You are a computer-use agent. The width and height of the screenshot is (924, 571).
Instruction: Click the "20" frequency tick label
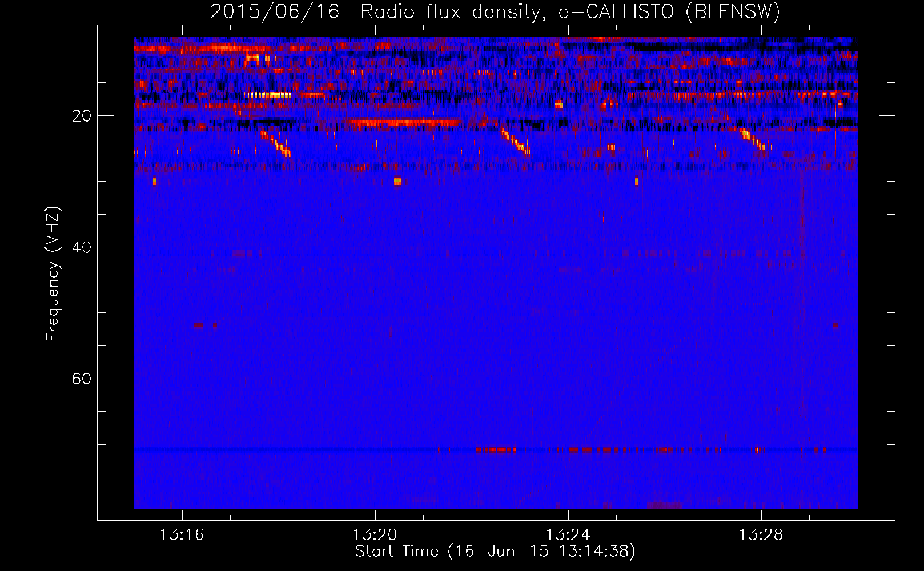[82, 116]
